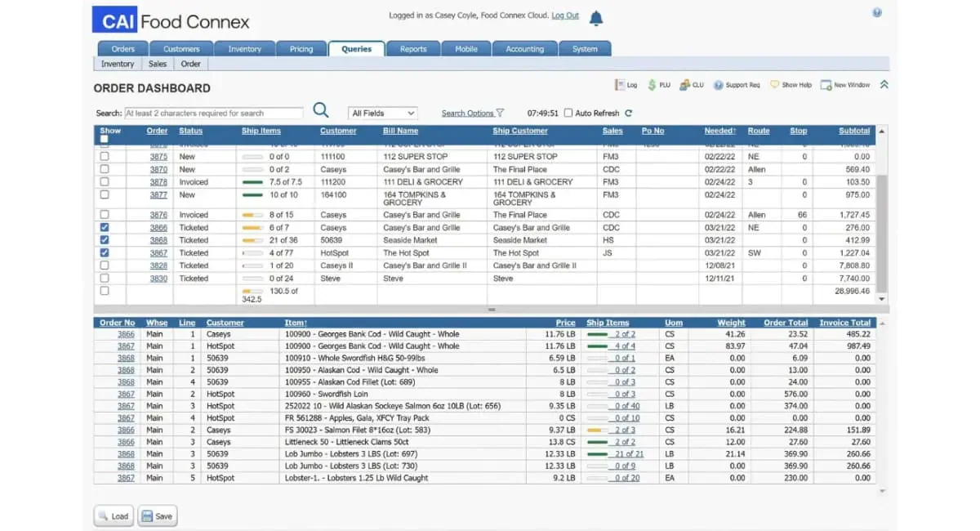Screen dimensions: 980x531
Task: Open the Mobile tab
Action: (x=466, y=49)
